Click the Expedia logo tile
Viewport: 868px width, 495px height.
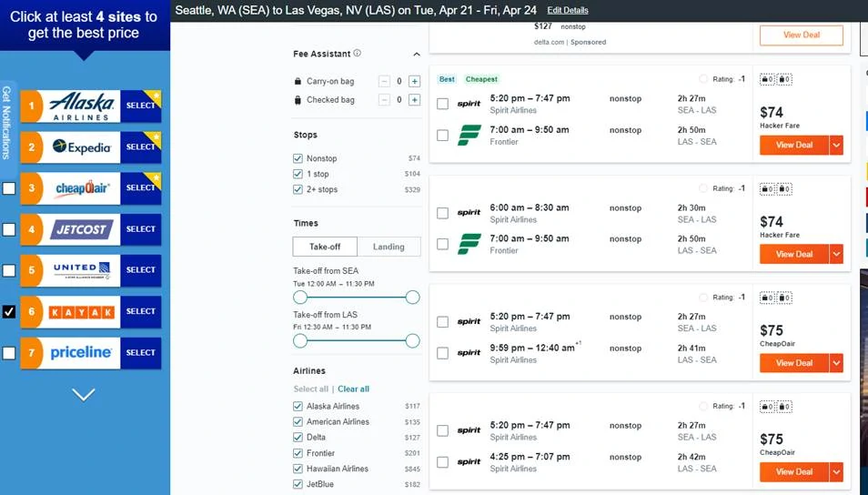82,146
